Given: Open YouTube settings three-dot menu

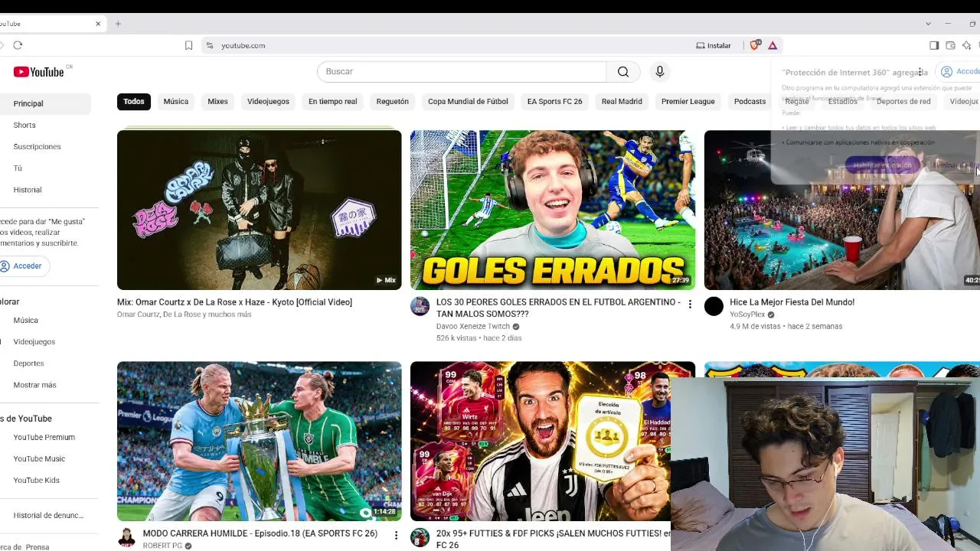Looking at the screenshot, I should coord(920,72).
